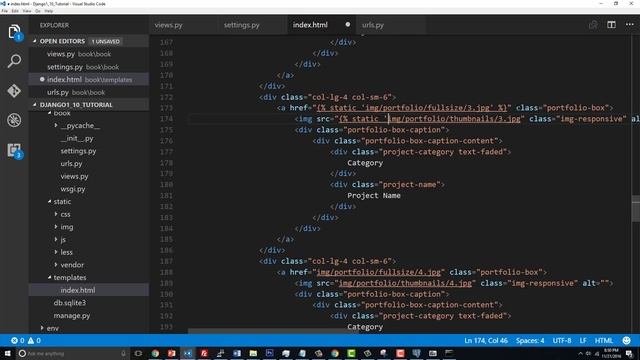This screenshot has width=640, height=360.
Task: Open the editor more actions ellipsis
Action: click(x=630, y=25)
